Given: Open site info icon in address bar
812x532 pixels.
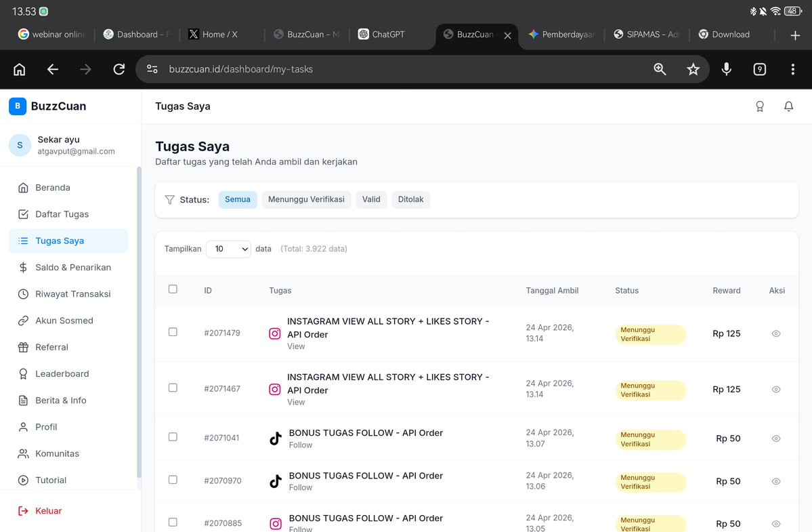Looking at the screenshot, I should click(x=152, y=69).
